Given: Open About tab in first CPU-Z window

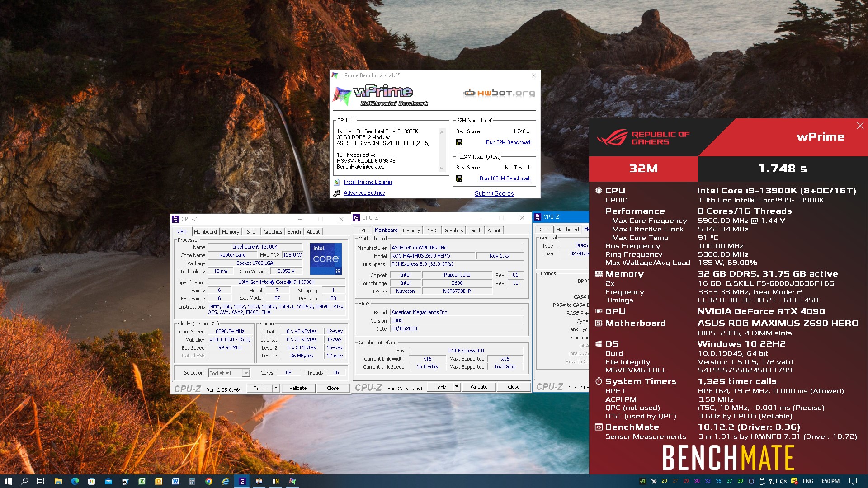Looking at the screenshot, I should 313,232.
